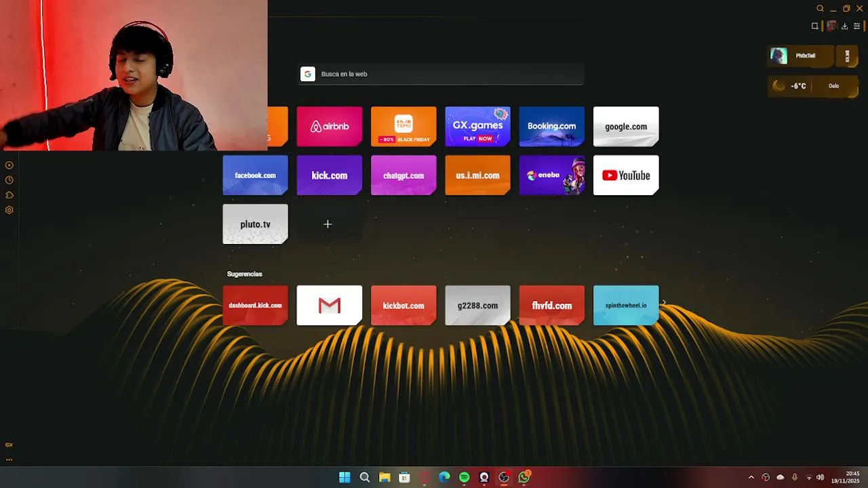Open the g2288.com suggestion
Viewport: 868px width, 488px height.
point(477,305)
